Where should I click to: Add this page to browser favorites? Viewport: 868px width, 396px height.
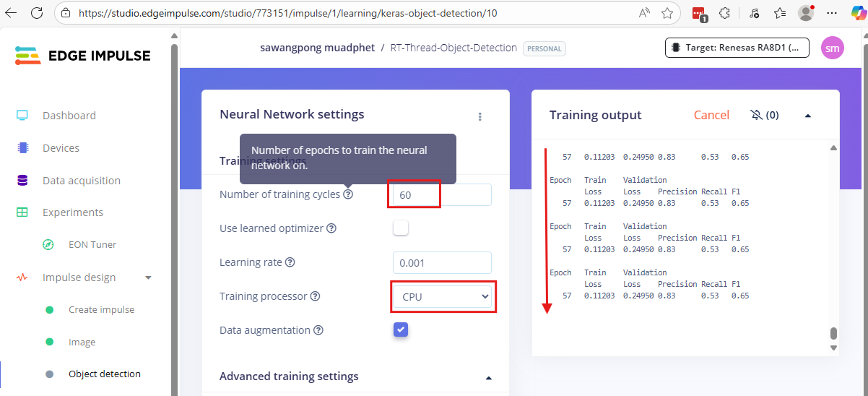tap(667, 13)
